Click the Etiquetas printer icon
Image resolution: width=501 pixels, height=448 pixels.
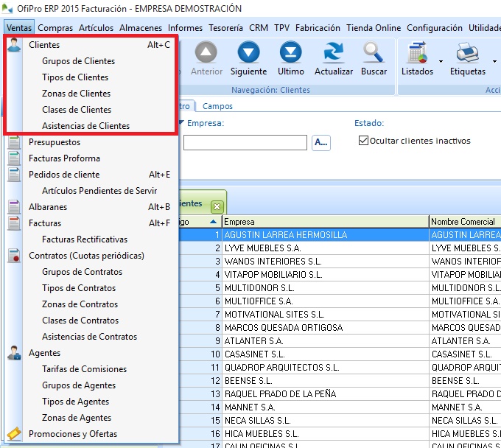point(467,53)
